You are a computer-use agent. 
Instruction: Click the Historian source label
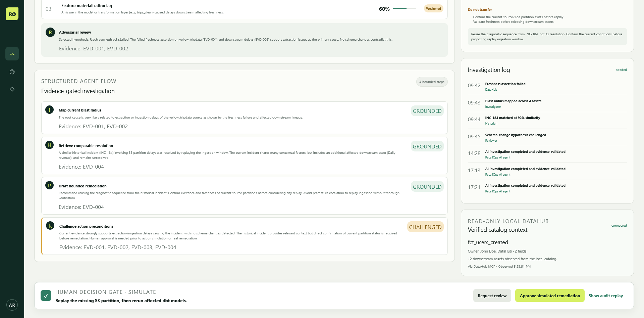[x=491, y=124]
